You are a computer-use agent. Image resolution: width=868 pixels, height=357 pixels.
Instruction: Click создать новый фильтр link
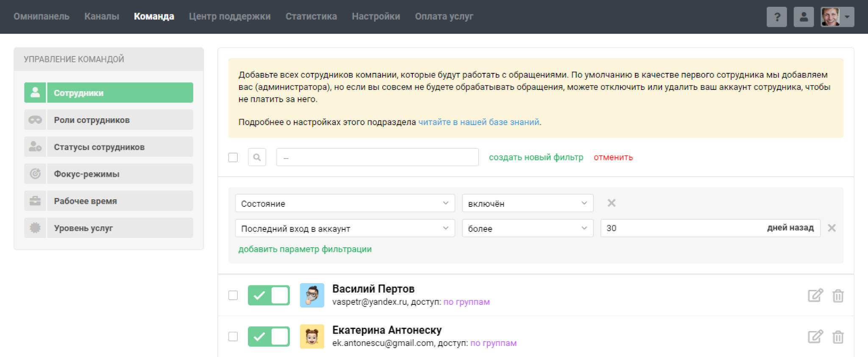pos(536,157)
